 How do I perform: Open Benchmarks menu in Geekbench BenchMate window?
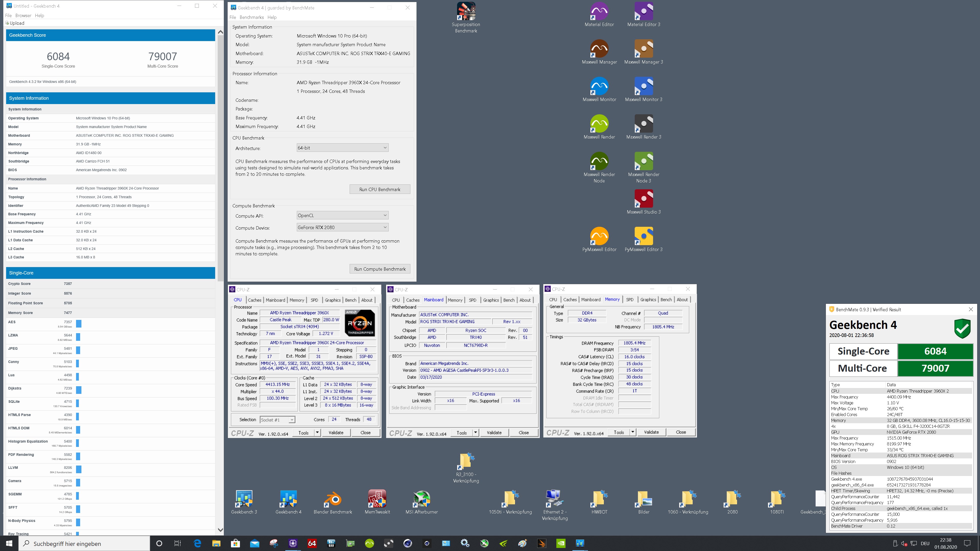[251, 17]
